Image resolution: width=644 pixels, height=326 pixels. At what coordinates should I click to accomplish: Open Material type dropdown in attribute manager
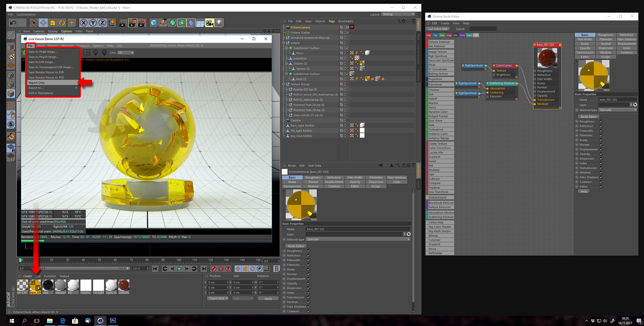pos(358,239)
